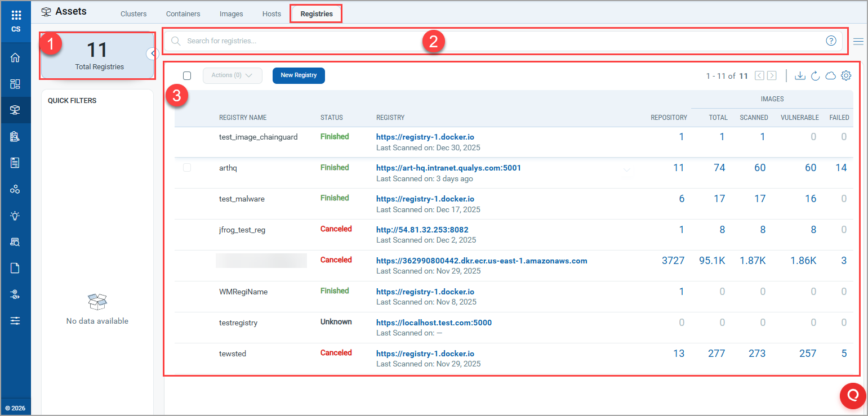This screenshot has width=868, height=416.
Task: Check the arthq row checkbox
Action: click(187, 168)
